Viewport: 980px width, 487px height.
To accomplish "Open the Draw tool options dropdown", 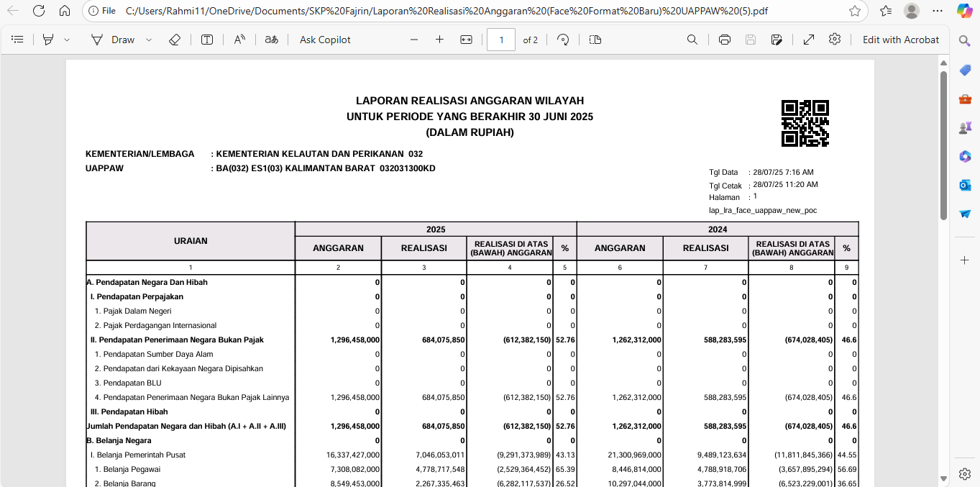I will 149,40.
